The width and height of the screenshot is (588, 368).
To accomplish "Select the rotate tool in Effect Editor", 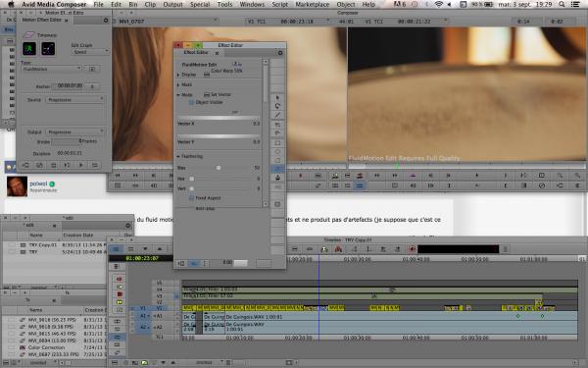I will coord(277,106).
